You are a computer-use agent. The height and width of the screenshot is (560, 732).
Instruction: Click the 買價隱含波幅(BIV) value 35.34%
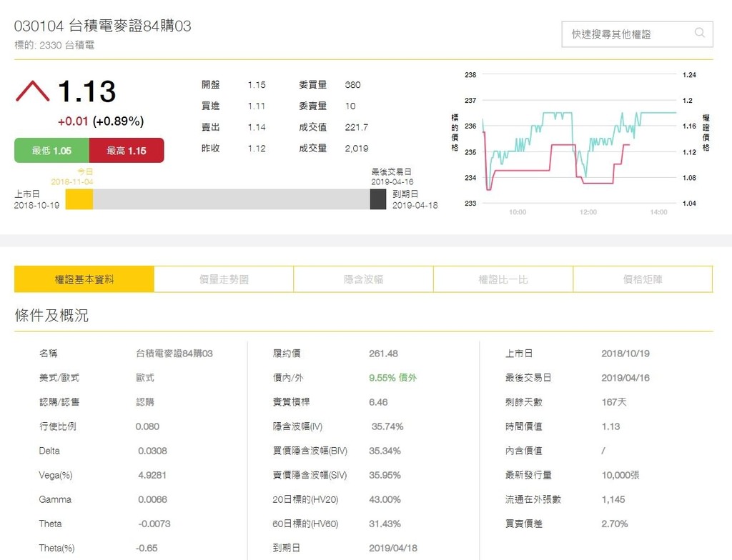pyautogui.click(x=385, y=451)
